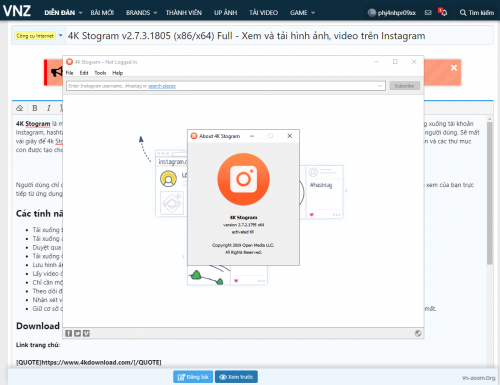Click the Download heading in editor
The width and height of the screenshot is (500, 385).
(x=38, y=326)
